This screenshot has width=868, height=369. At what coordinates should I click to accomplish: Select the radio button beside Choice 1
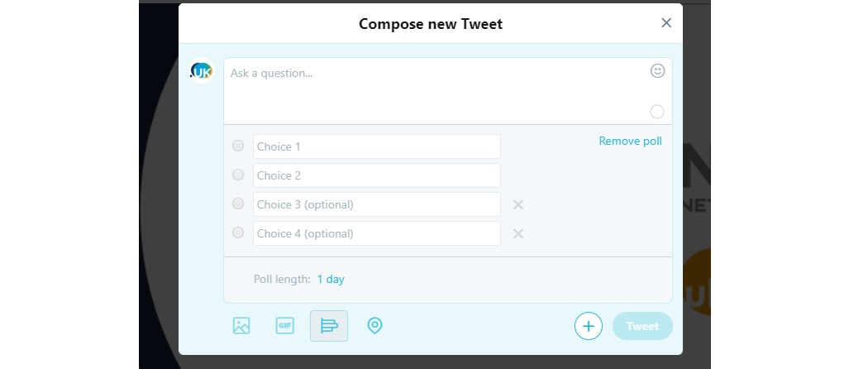[238, 146]
